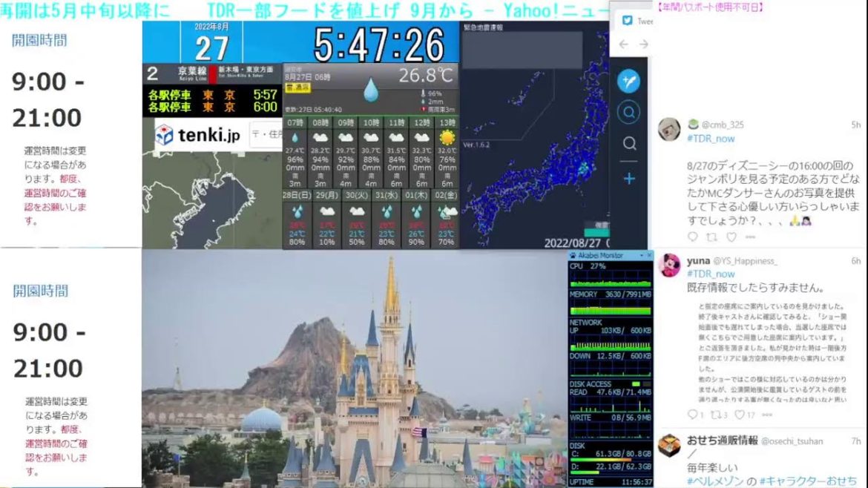Retweet the @cmb_325 tweet
The image size is (868, 488).
(712, 237)
